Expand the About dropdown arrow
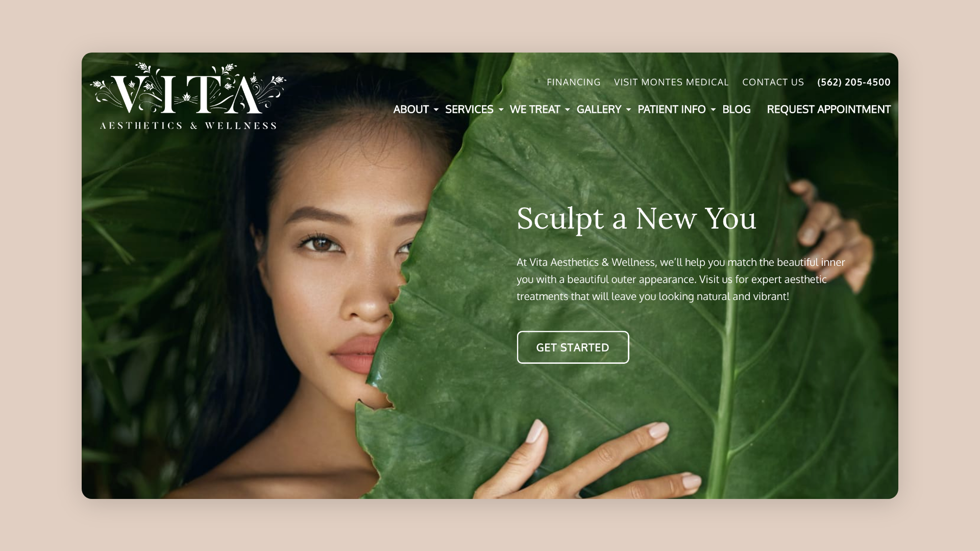 tap(436, 110)
